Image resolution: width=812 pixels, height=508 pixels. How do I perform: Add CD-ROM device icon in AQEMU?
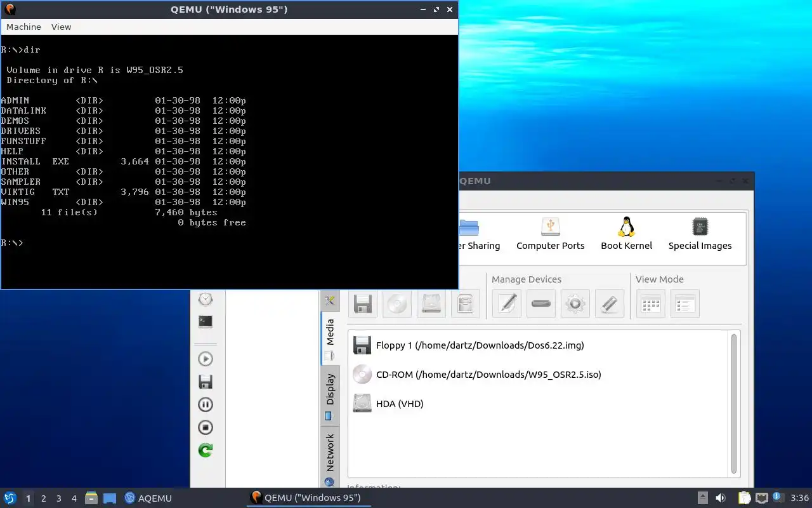[x=397, y=304]
